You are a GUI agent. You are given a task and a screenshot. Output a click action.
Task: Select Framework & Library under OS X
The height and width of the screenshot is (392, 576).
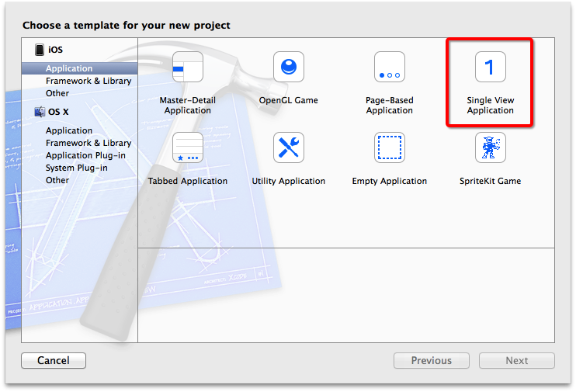pos(88,143)
